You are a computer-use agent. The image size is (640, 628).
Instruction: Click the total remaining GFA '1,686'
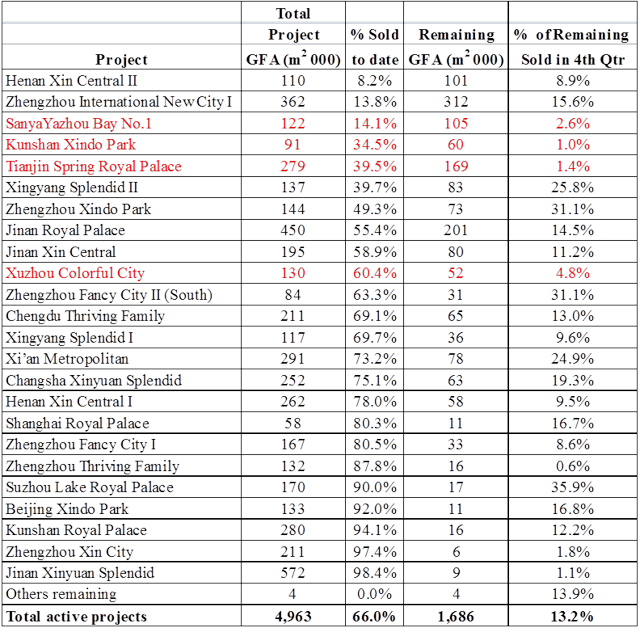(456, 617)
